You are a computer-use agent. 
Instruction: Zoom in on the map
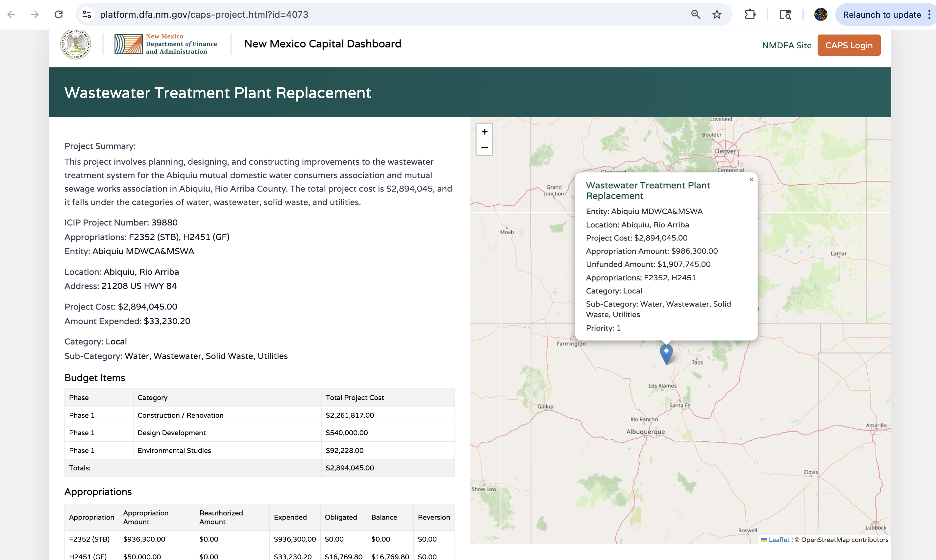pos(484,131)
